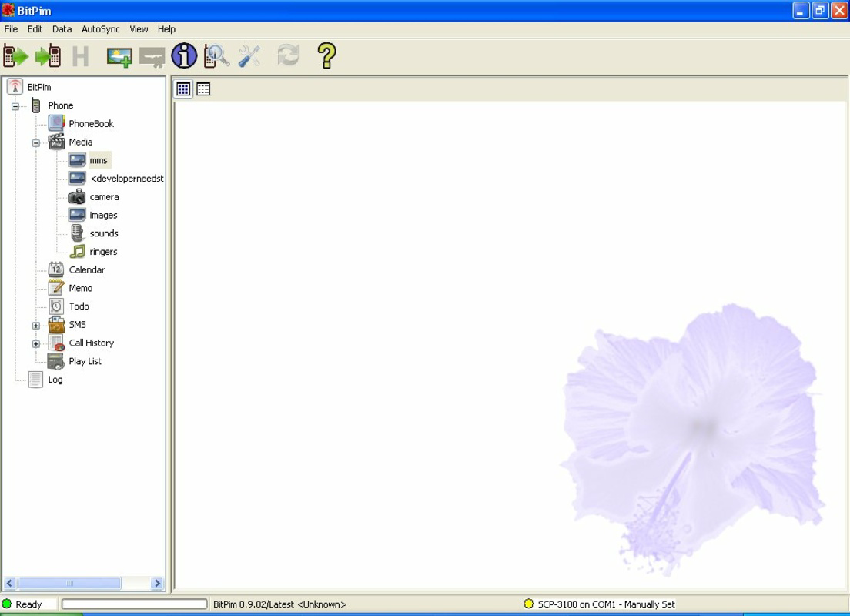Open Phone Info blue 'i' icon
850x616 pixels.
(x=184, y=56)
